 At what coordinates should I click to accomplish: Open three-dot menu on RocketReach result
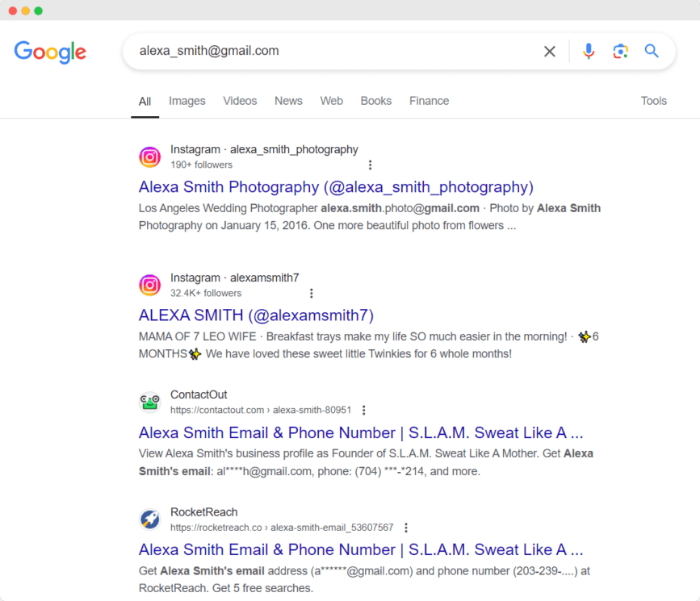pos(406,527)
